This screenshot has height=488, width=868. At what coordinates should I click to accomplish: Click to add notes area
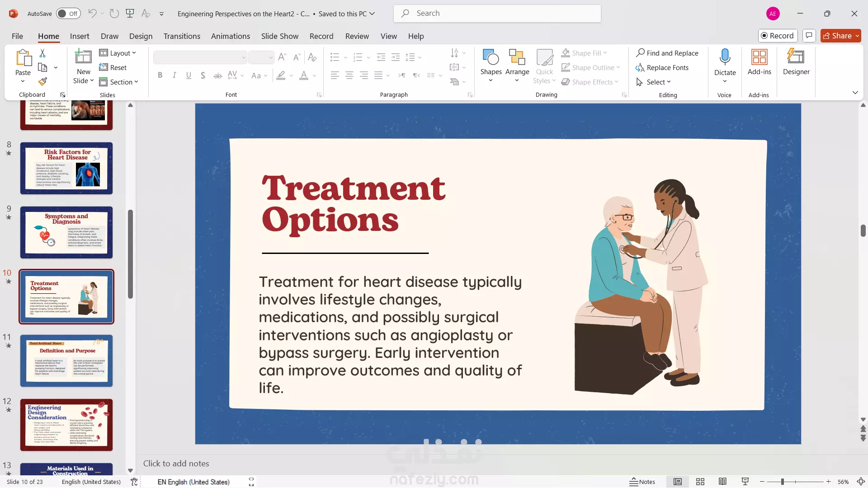pyautogui.click(x=176, y=464)
